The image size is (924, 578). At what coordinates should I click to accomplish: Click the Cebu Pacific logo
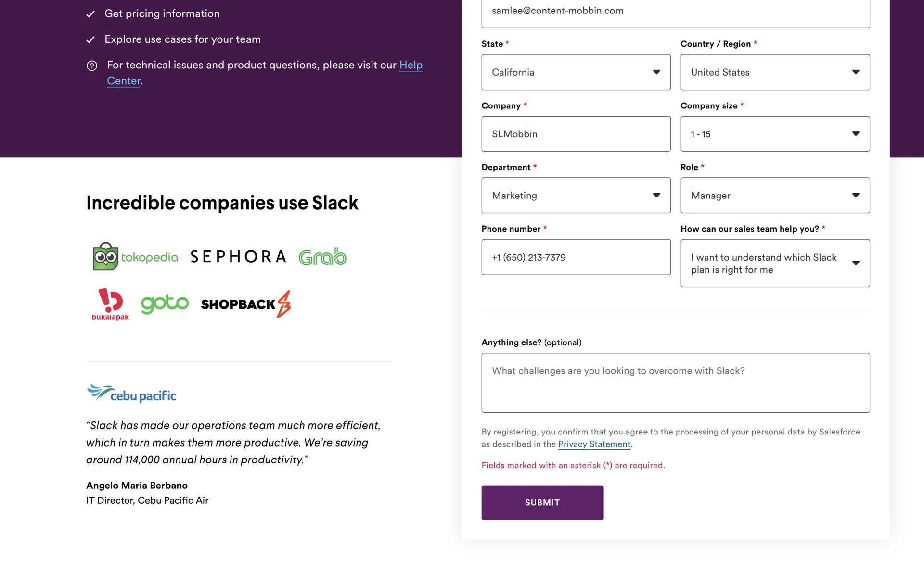pos(132,394)
